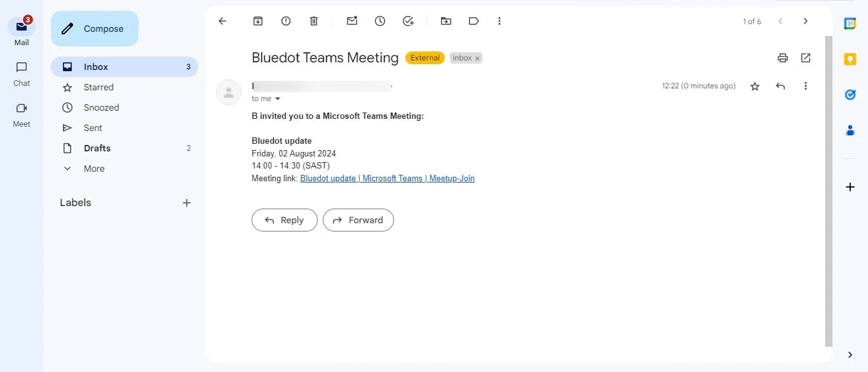Switch to Meet in left rail
The width and height of the screenshot is (868, 372).
pos(22,114)
